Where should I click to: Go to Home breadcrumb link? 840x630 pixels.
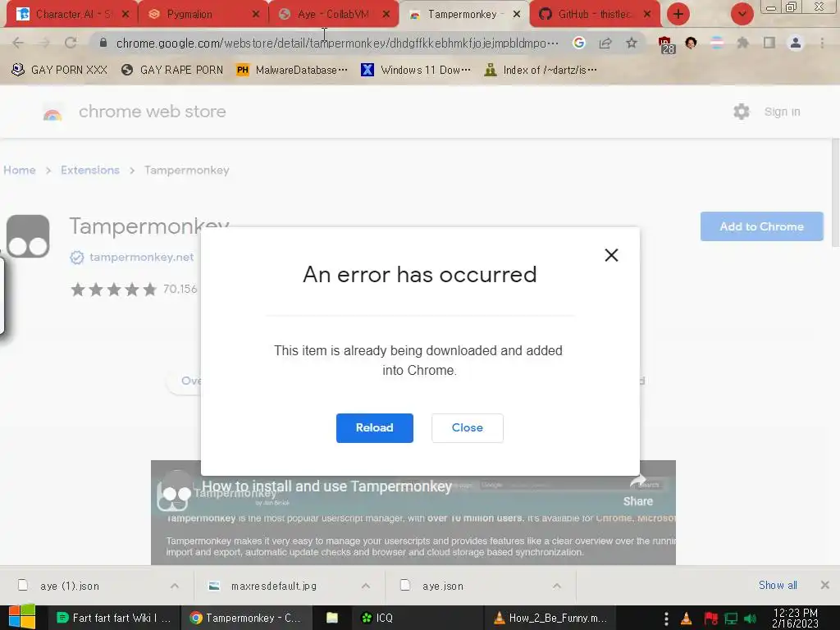click(x=20, y=170)
